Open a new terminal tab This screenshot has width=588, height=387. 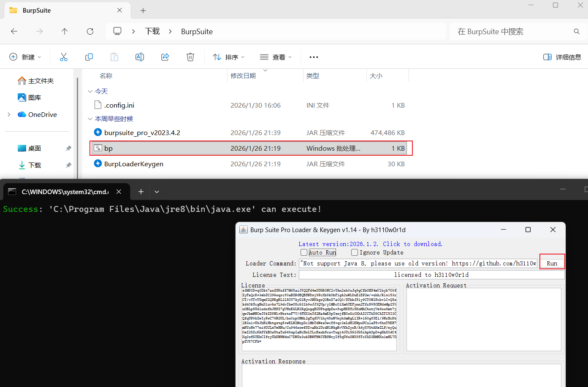[x=141, y=192]
